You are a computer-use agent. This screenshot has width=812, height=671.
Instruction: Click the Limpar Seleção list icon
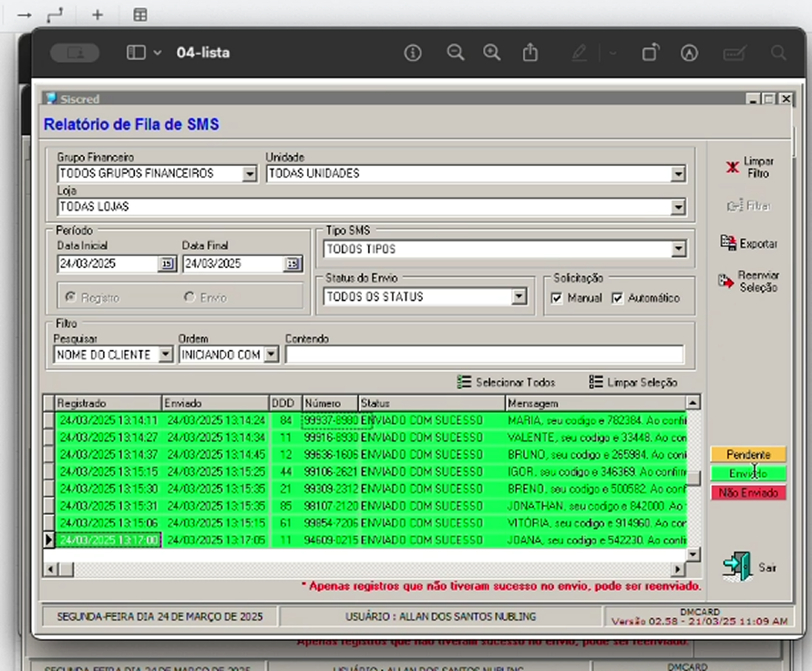point(596,382)
